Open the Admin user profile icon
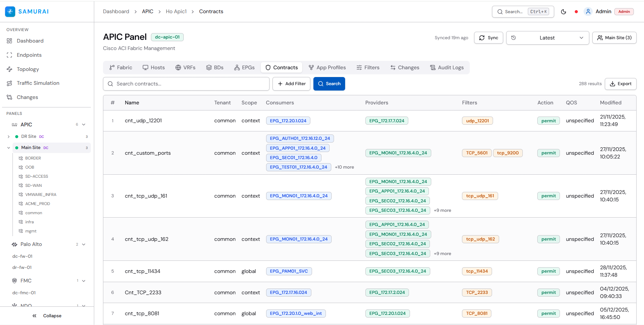 click(588, 11)
